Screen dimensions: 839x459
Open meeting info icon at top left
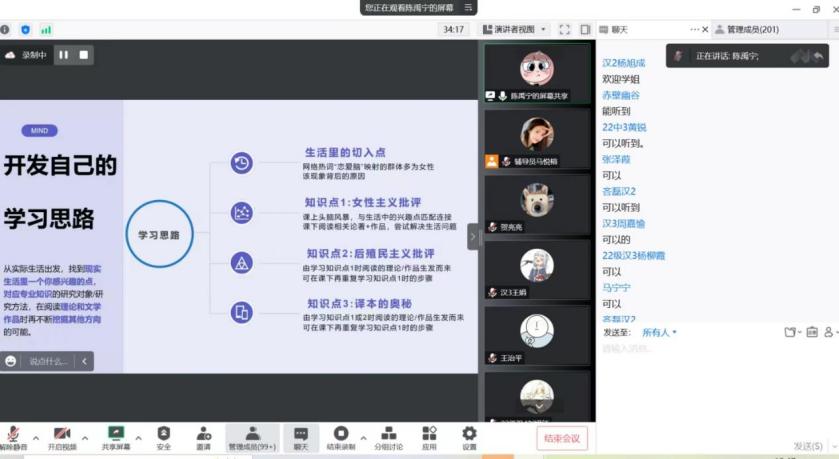(x=5, y=30)
